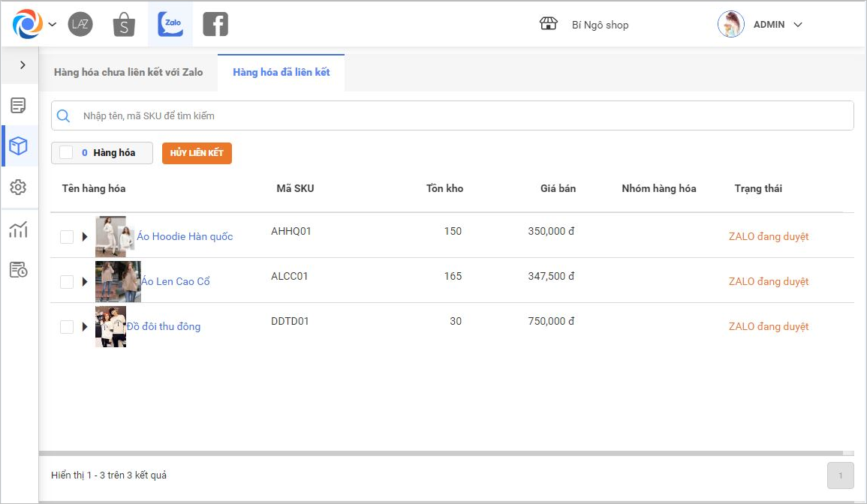Expand the Đồ đôi thu đông row

(x=85, y=327)
